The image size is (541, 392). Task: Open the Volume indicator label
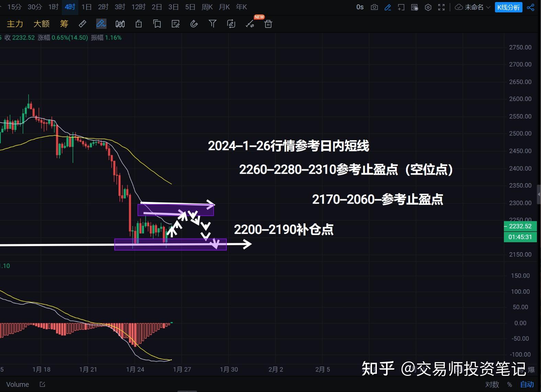point(18,384)
